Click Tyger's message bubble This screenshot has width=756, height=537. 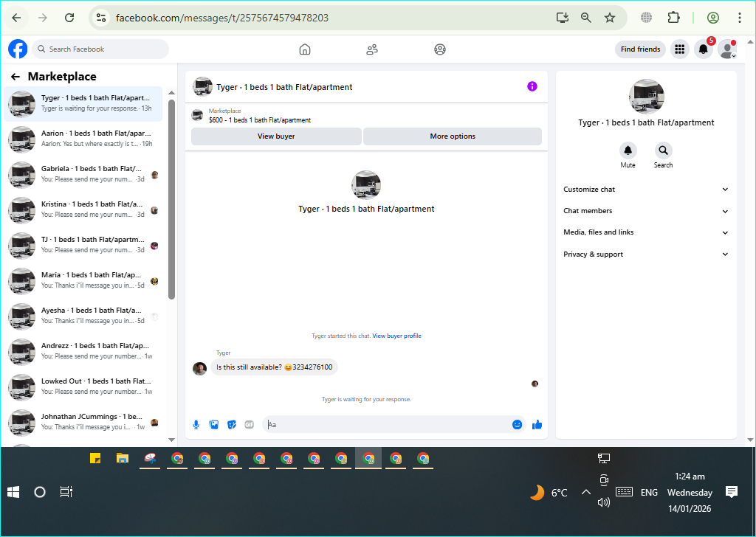tap(275, 367)
